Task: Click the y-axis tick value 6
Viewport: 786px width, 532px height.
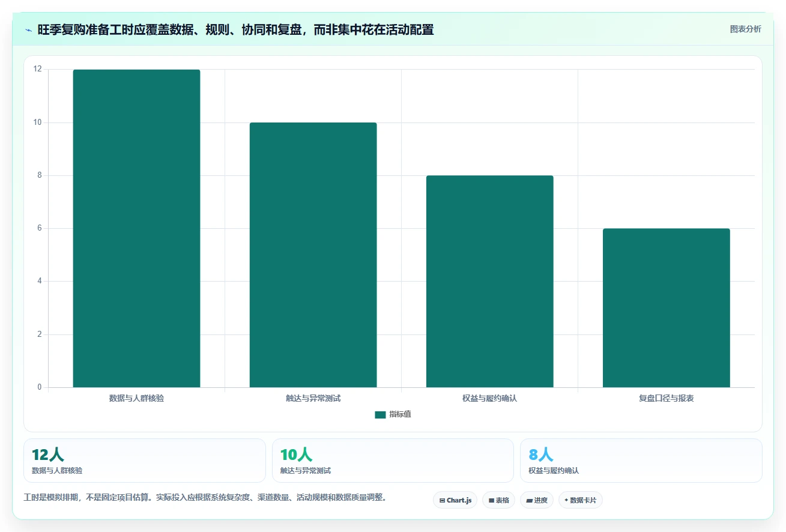Action: [40, 228]
